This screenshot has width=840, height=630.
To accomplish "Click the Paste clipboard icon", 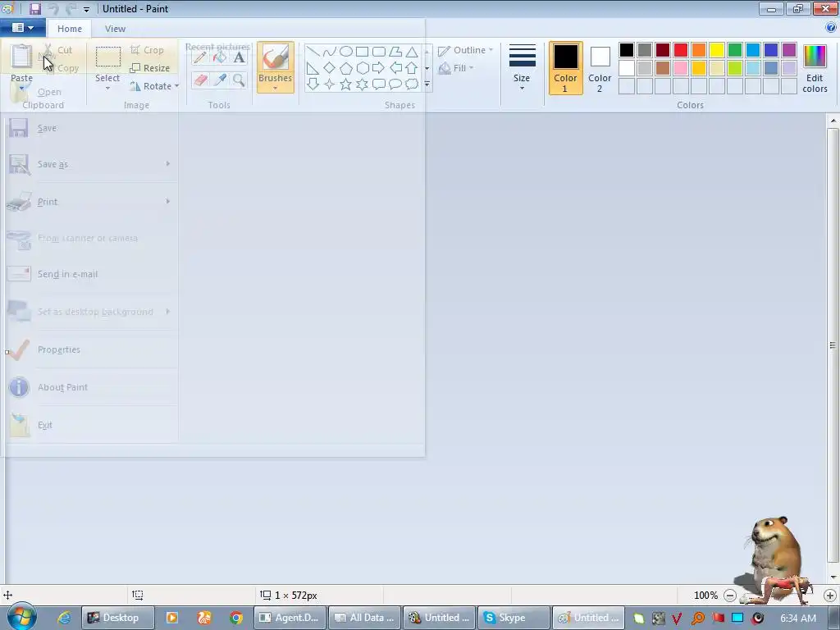I will [21, 57].
